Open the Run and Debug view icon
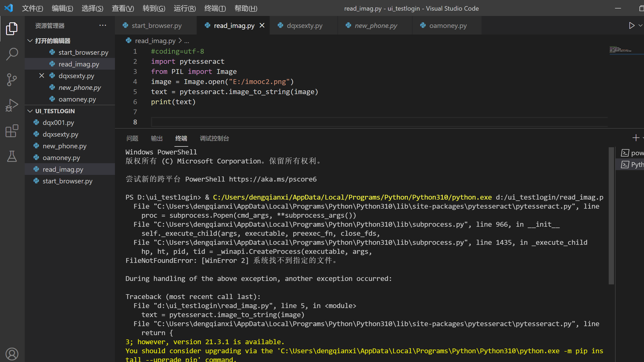This screenshot has width=644, height=362. [x=12, y=105]
